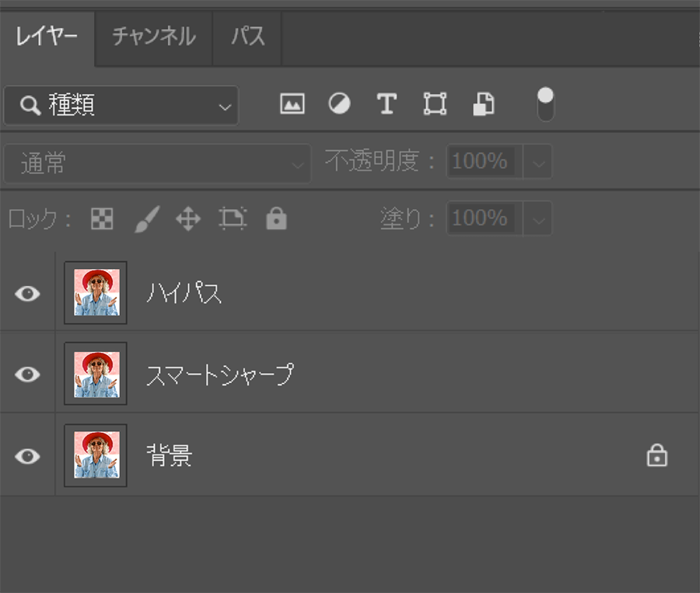700x593 pixels.
Task: Switch to the レイヤー tab
Action: (x=47, y=37)
